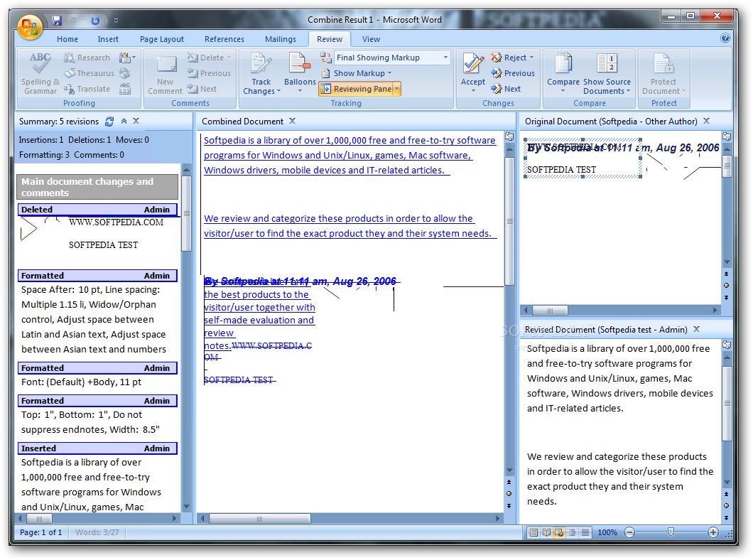Click the zoom out minus button
Screen dimensions: 753x560
pyautogui.click(x=629, y=532)
